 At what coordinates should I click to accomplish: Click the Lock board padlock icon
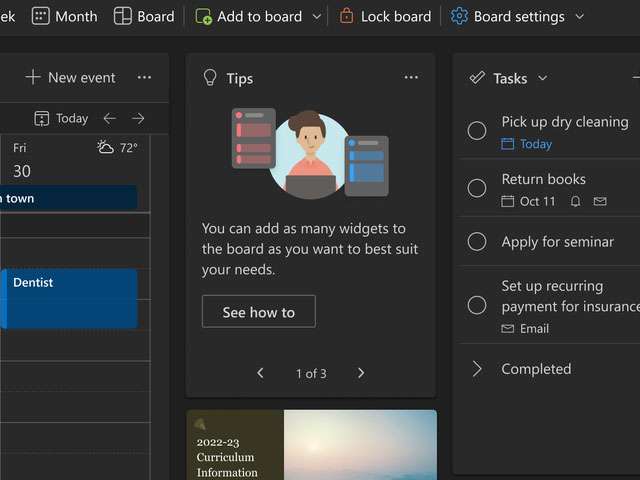(x=346, y=16)
